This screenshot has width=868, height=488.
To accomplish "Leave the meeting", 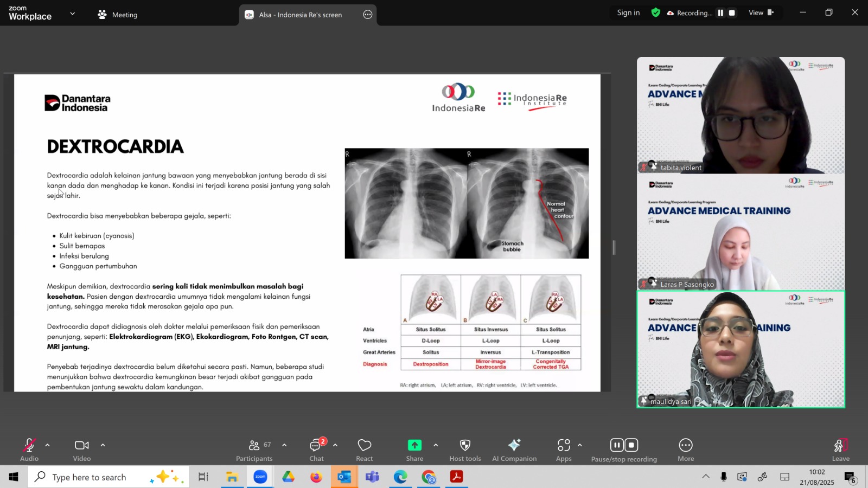I will (x=840, y=450).
